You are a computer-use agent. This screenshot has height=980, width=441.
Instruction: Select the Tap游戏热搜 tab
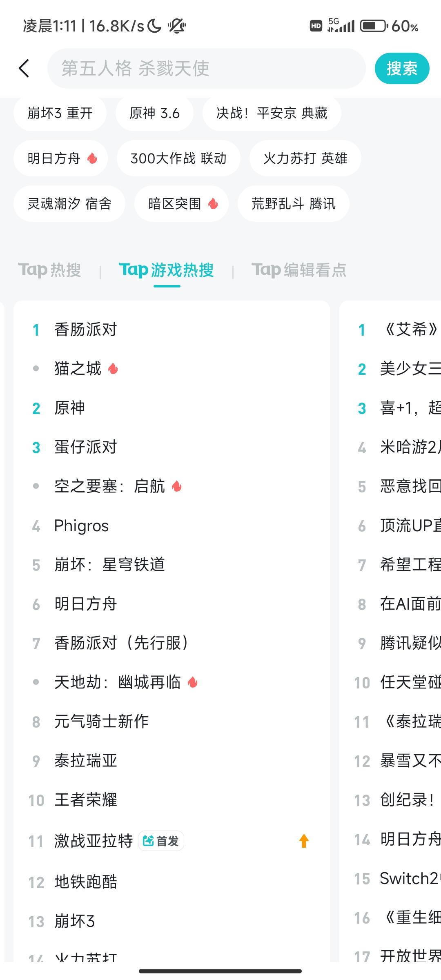(167, 270)
